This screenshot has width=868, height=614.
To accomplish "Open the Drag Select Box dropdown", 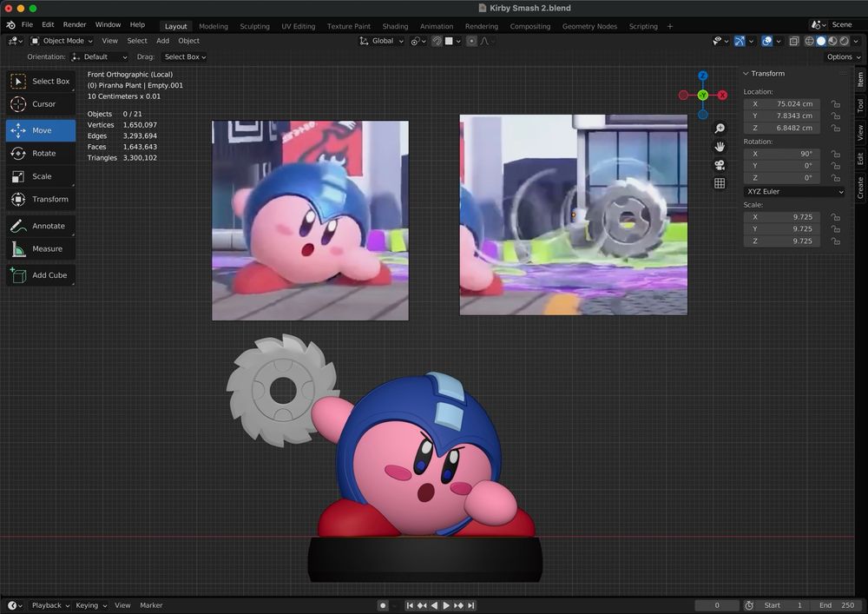I will click(185, 57).
